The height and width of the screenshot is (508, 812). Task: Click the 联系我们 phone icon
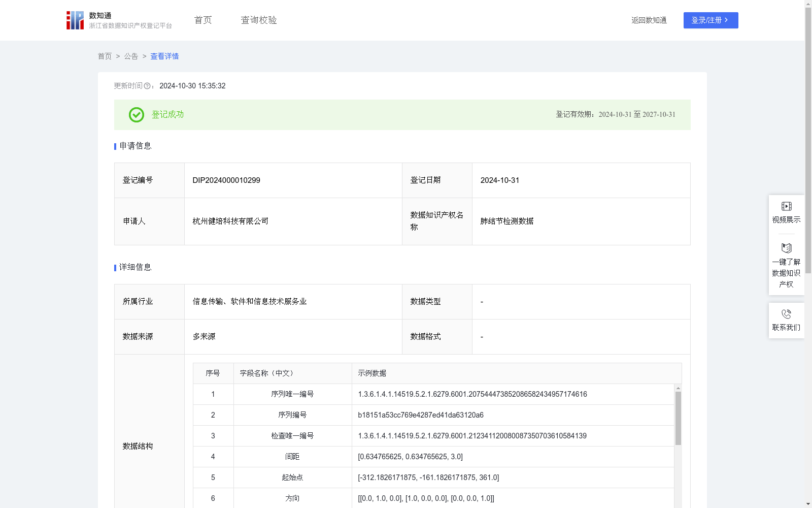[x=786, y=314]
